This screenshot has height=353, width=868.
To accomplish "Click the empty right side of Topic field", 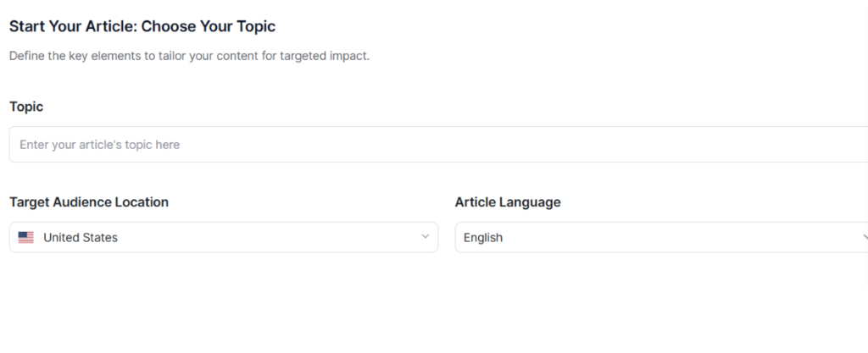I will [721, 145].
